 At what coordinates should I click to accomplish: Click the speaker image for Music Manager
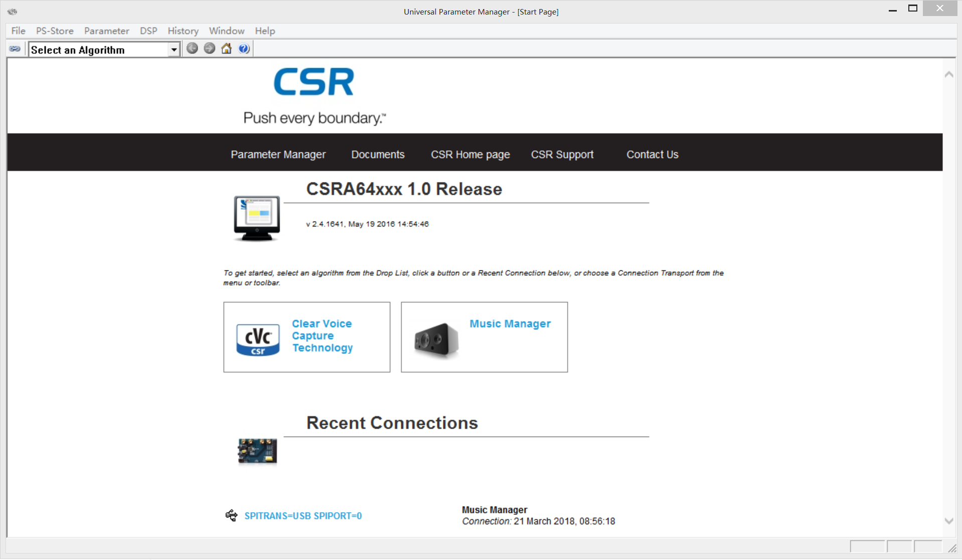436,340
